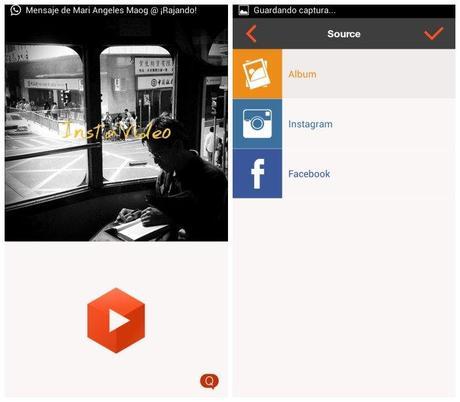This screenshot has width=460, height=402.
Task: Tap the Guardando captura notification text
Action: click(294, 10)
